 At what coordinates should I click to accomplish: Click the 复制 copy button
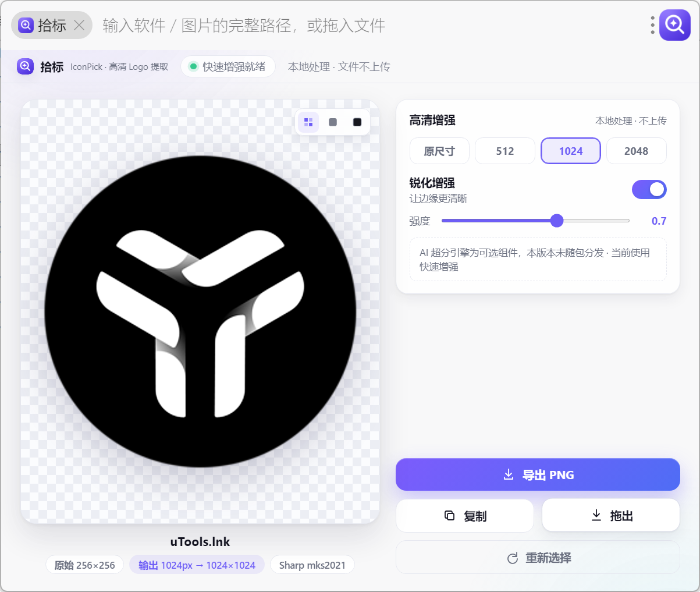point(465,516)
